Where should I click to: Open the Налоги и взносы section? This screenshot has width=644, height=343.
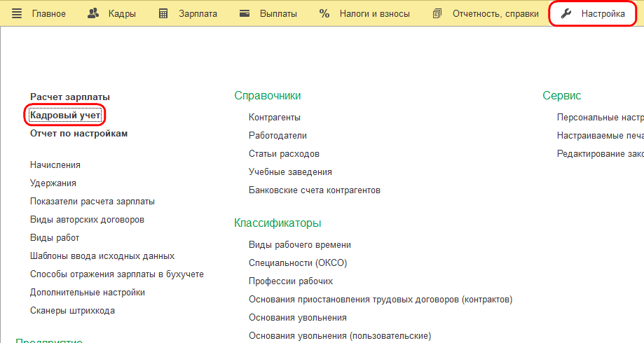(375, 13)
